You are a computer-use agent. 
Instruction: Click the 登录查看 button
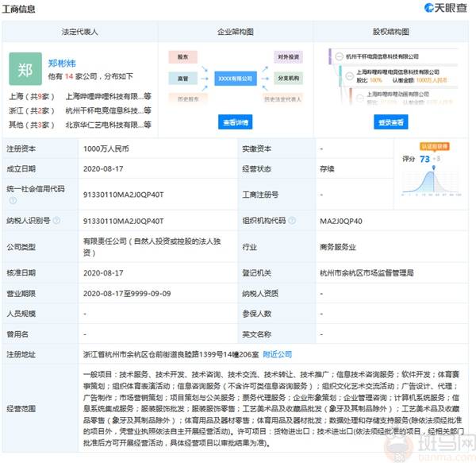[x=390, y=122]
